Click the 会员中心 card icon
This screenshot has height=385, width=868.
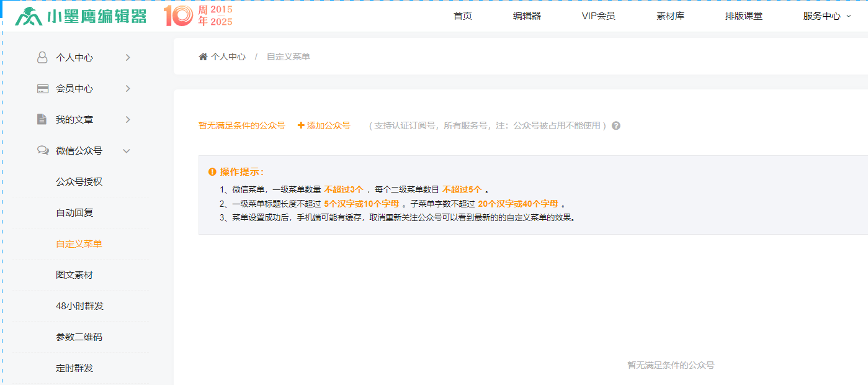click(42, 89)
